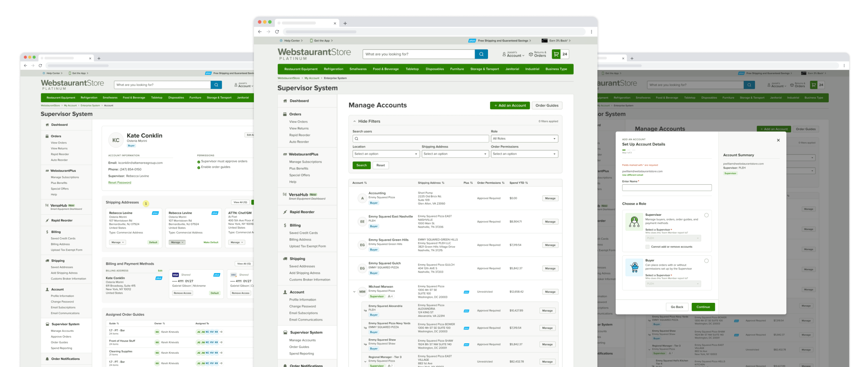
Task: Collapse the Michael Marwan account row
Action: (354, 292)
